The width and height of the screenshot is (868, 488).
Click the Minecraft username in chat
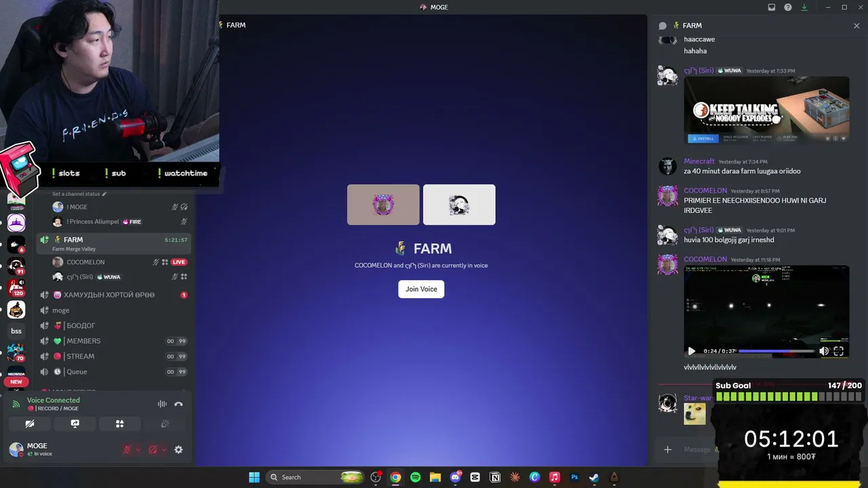pos(699,161)
